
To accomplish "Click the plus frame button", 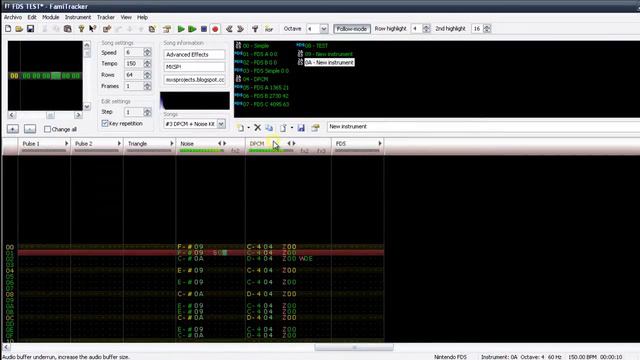I will pyautogui.click(x=13, y=129).
